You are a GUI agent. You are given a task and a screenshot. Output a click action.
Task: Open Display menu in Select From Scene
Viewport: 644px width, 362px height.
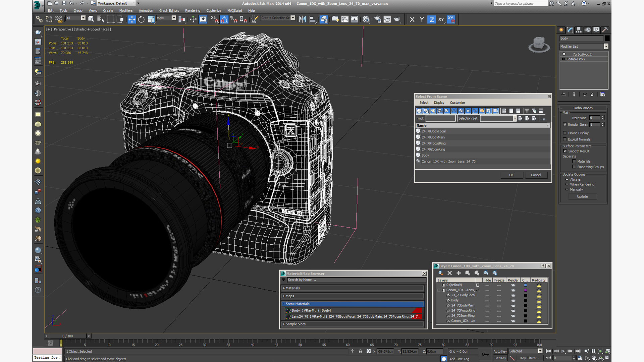[x=439, y=103]
